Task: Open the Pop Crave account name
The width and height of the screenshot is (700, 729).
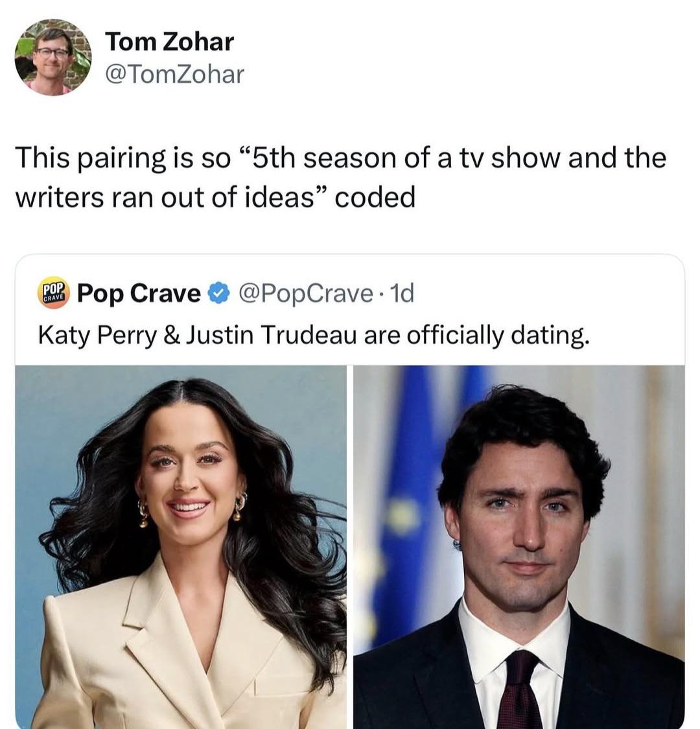Action: [139, 294]
